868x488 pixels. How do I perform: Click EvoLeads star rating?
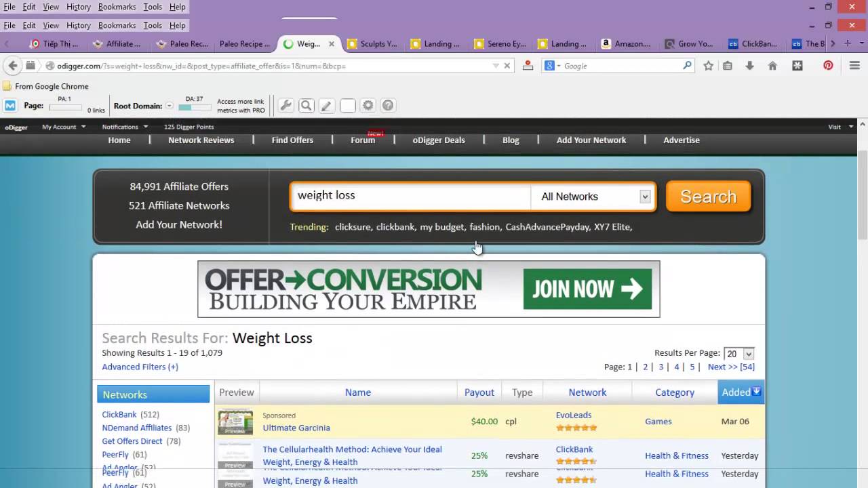click(576, 428)
